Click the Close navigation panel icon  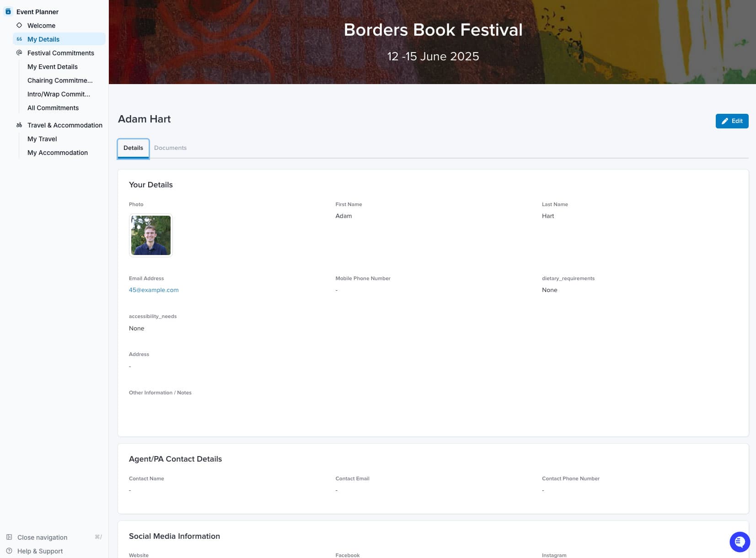9,537
